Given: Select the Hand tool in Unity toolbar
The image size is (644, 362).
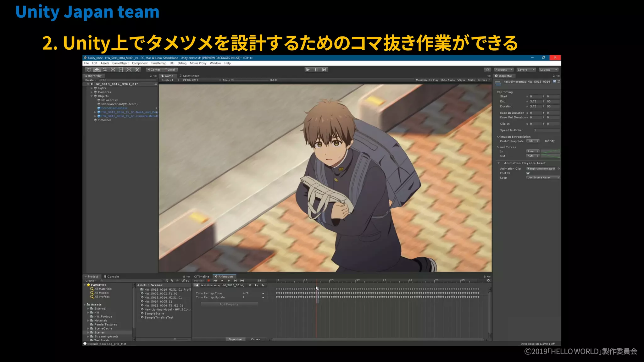Looking at the screenshot, I should click(89, 70).
